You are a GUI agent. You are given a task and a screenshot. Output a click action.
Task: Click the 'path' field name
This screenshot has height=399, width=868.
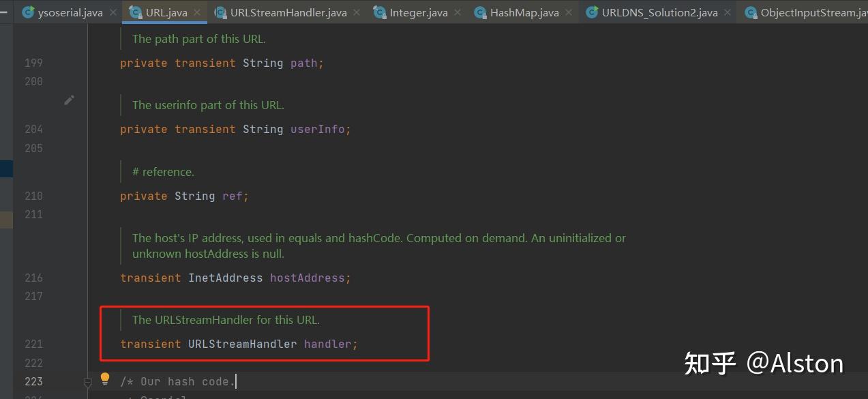[304, 63]
